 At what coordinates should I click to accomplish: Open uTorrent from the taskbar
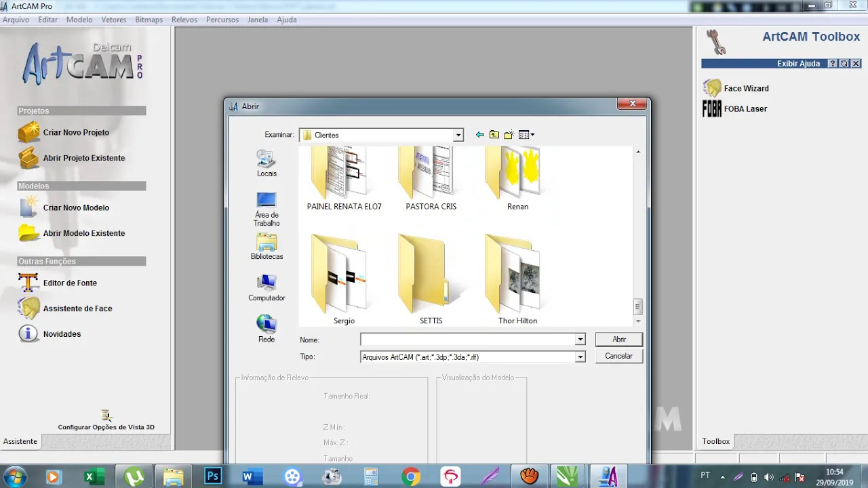pos(134,477)
